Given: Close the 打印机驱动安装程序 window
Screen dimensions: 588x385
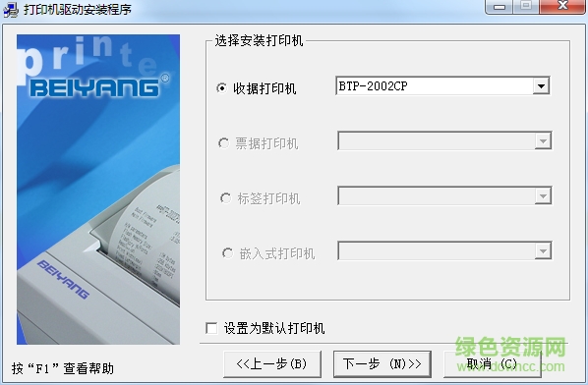Looking at the screenshot, I should pos(562,6).
